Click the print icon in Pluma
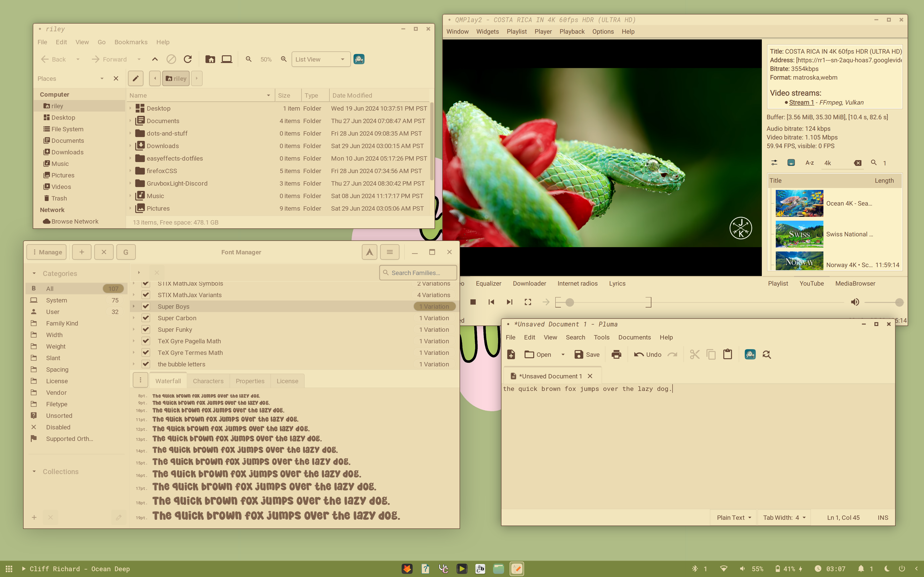The width and height of the screenshot is (924, 577). pos(616,355)
